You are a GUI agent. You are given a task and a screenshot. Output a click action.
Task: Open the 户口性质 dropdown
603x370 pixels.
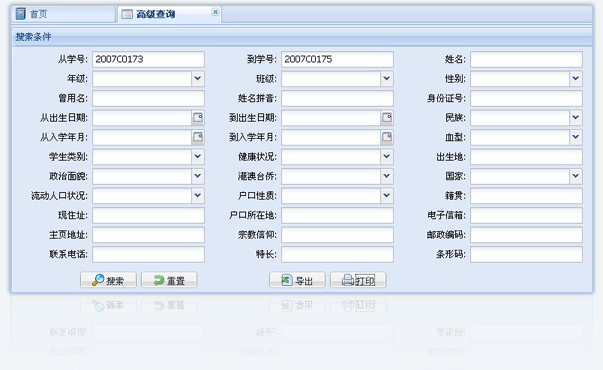click(x=387, y=196)
